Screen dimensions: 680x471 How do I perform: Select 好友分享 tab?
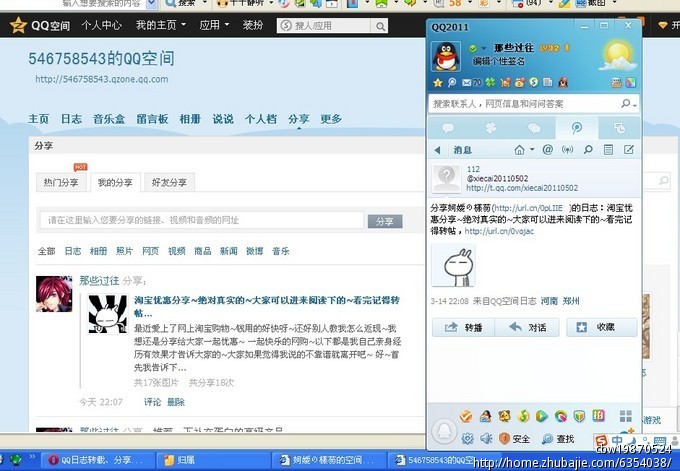pyautogui.click(x=169, y=183)
